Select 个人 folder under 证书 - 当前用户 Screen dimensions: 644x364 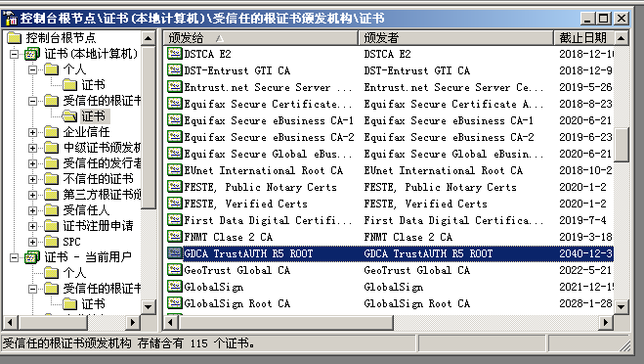pyautogui.click(x=74, y=273)
